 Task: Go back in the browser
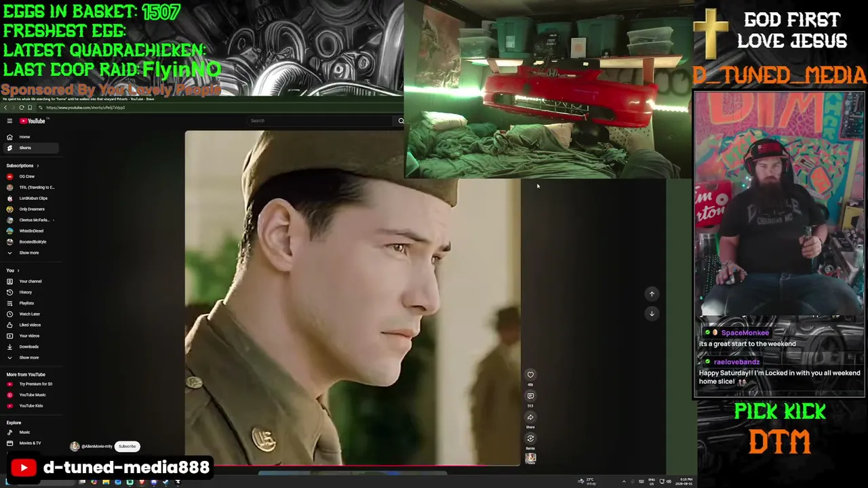click(x=5, y=108)
